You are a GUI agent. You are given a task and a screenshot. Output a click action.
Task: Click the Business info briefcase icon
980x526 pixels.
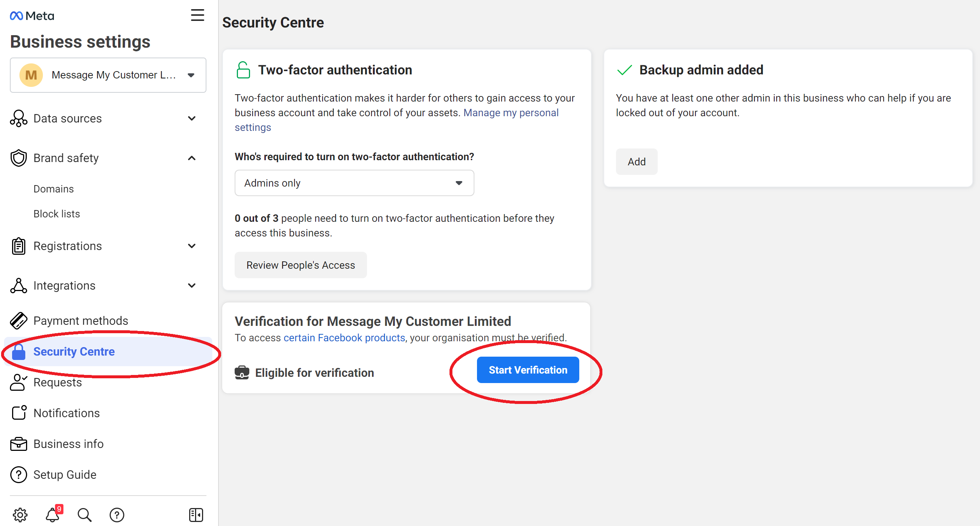(x=18, y=444)
